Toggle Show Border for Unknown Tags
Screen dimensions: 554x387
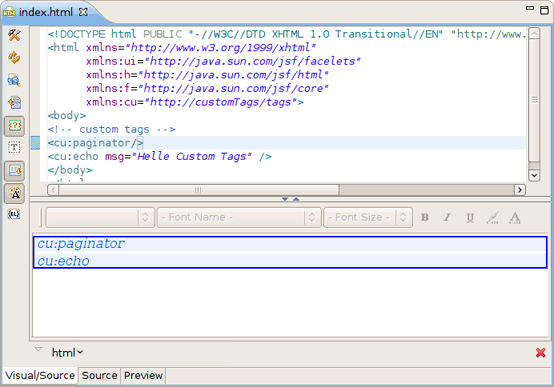coord(14,126)
